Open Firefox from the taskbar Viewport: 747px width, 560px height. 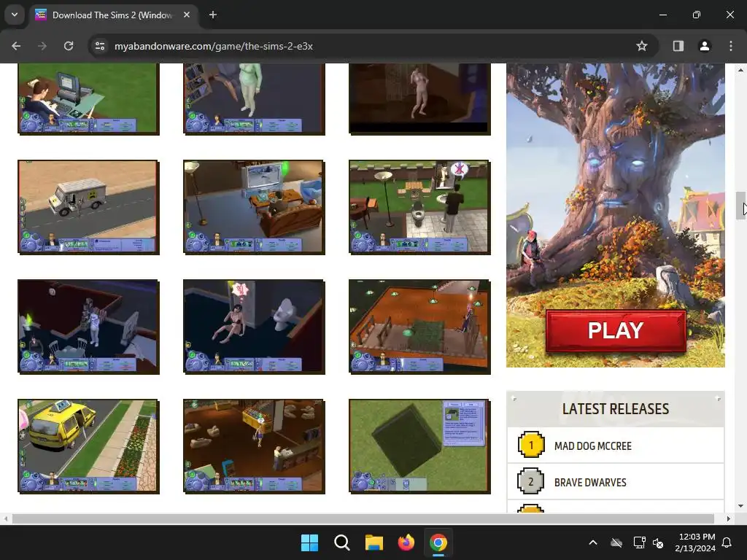pos(406,542)
